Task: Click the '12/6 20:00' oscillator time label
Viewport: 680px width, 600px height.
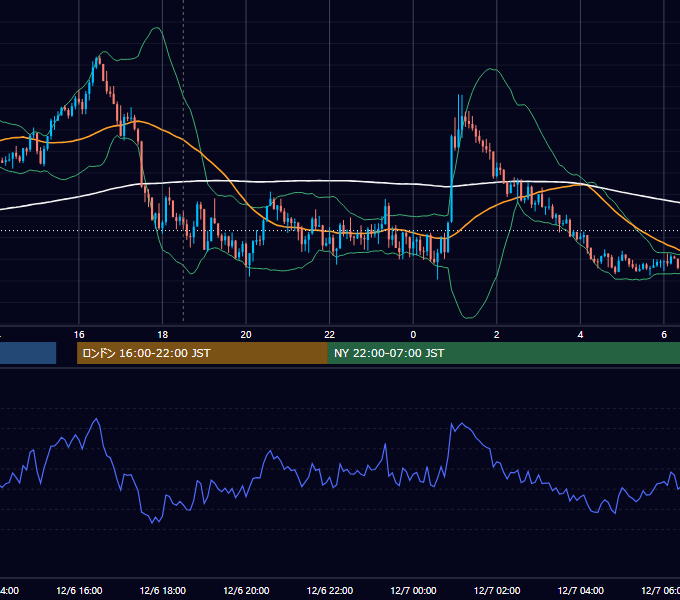Action: (x=246, y=590)
